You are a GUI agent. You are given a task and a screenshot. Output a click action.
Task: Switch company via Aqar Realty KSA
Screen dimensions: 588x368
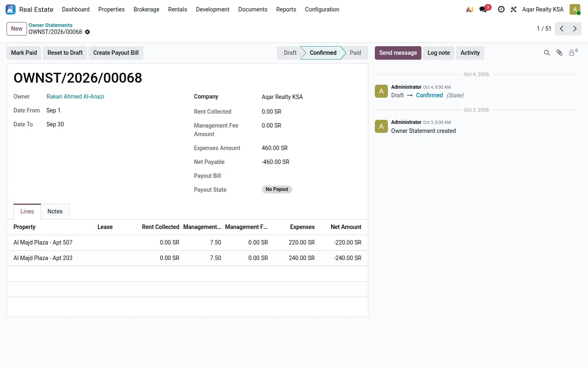[x=543, y=9]
